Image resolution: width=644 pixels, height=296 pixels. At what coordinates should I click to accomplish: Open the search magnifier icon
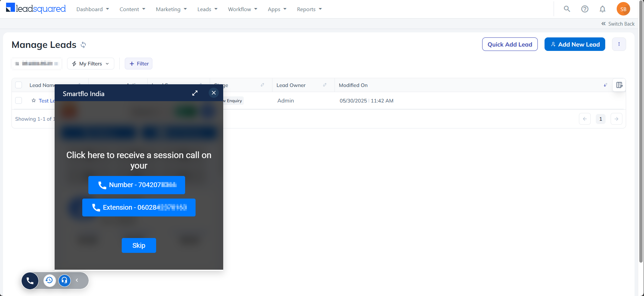[x=567, y=9]
